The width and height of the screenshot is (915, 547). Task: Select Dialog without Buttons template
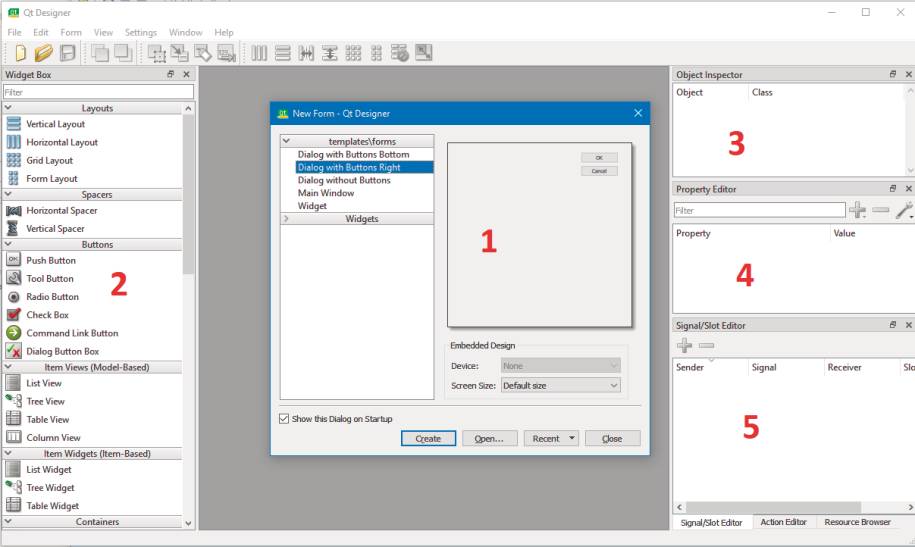[344, 180]
